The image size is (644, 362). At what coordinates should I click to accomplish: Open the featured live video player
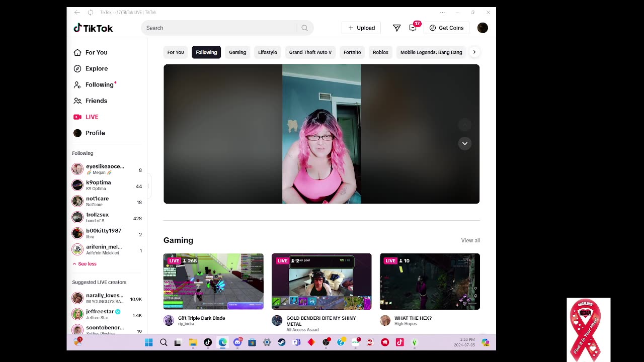tap(321, 134)
